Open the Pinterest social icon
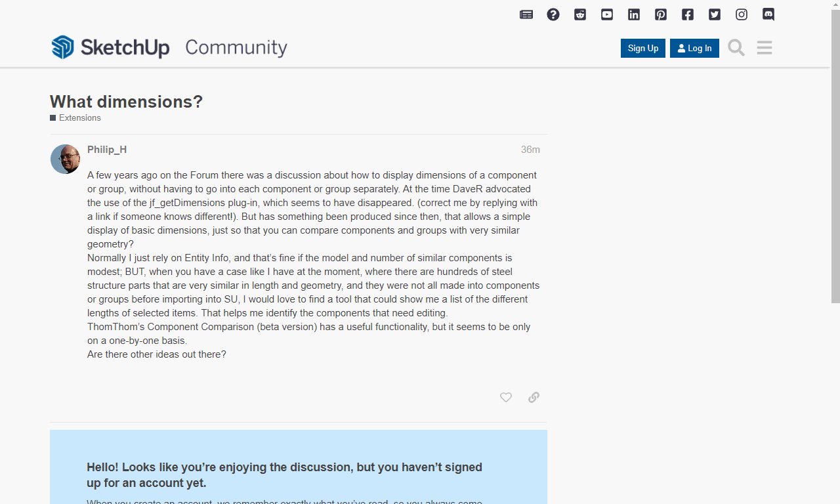 [x=661, y=14]
